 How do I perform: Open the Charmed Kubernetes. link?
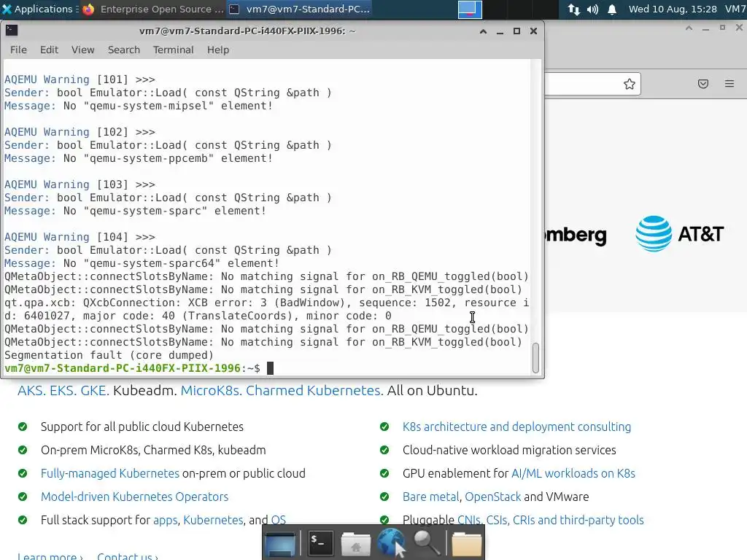pyautogui.click(x=314, y=391)
